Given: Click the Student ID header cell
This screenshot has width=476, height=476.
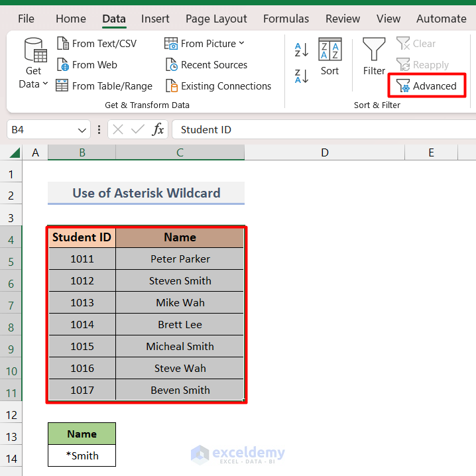Looking at the screenshot, I should pos(82,237).
